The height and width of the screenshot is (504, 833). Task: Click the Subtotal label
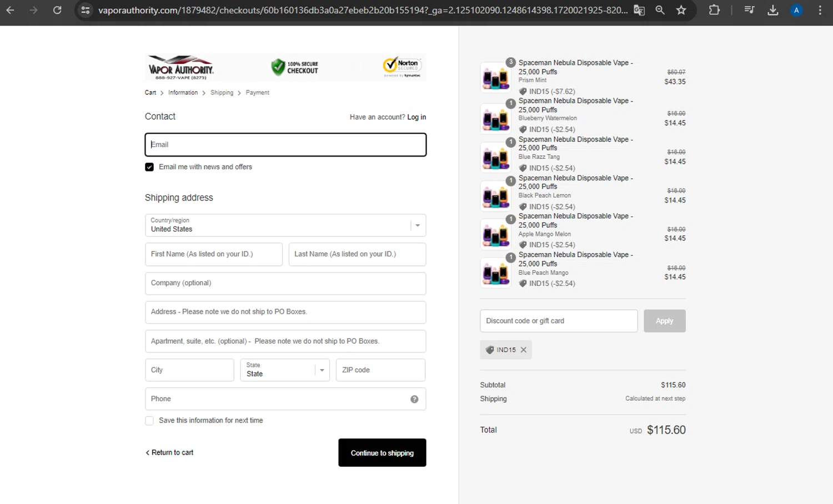[493, 385]
